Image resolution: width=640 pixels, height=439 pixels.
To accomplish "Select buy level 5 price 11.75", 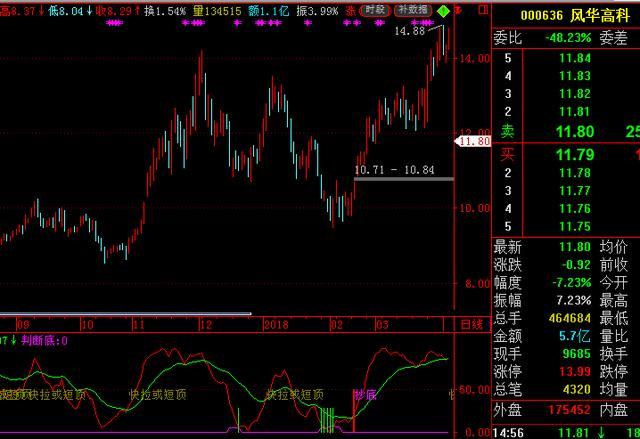I will tap(575, 227).
